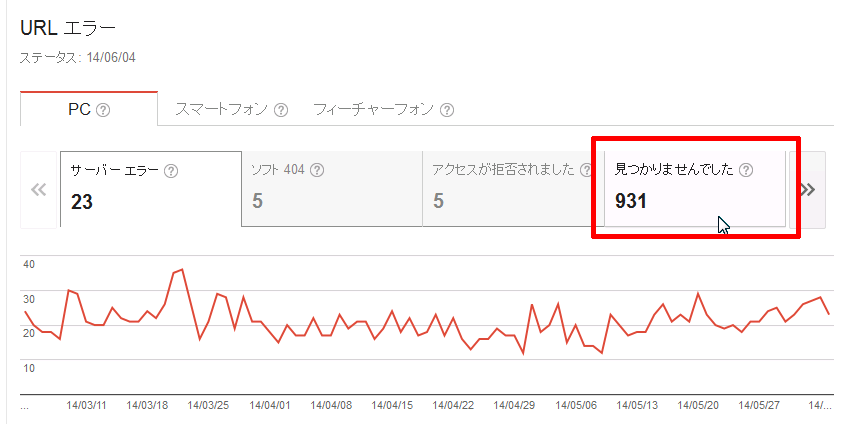Click the 14/05/06 axis date label

[x=576, y=406]
